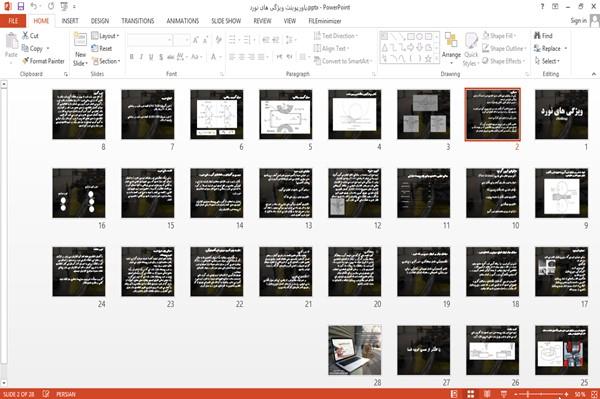Image resolution: width=600 pixels, height=399 pixels.
Task: Click Convert to SmartArt
Action: [x=342, y=61]
